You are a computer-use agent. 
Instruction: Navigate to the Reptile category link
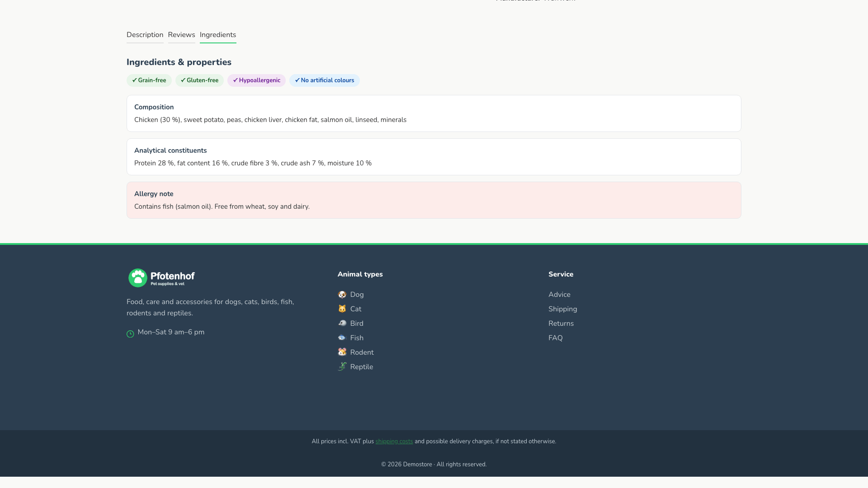[362, 367]
